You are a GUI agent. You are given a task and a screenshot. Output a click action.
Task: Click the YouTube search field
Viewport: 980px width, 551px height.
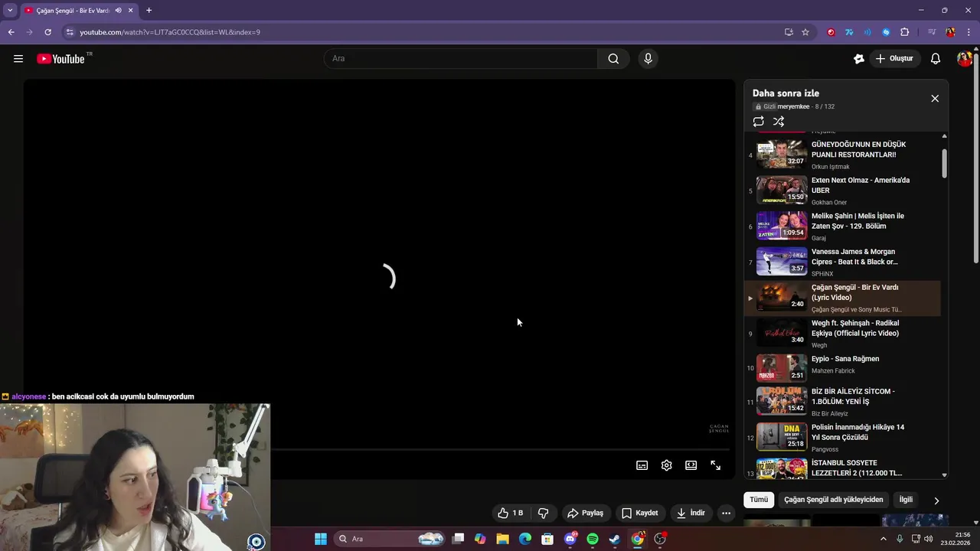tap(461, 59)
